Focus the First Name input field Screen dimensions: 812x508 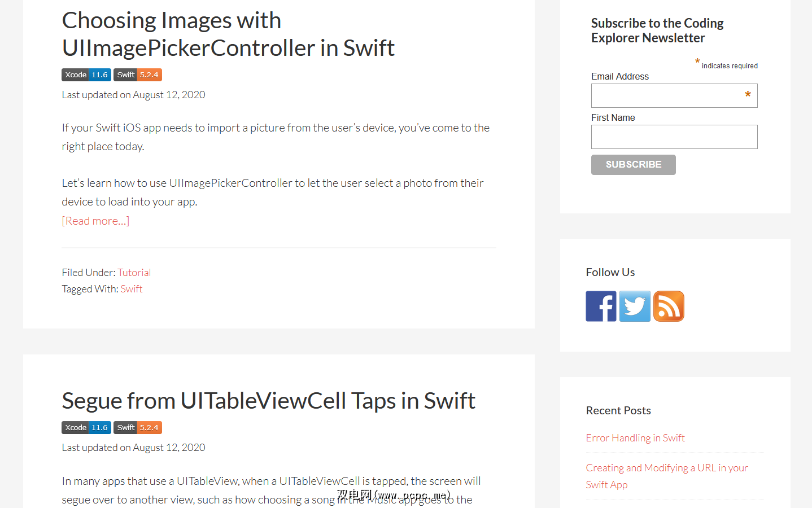tap(674, 137)
